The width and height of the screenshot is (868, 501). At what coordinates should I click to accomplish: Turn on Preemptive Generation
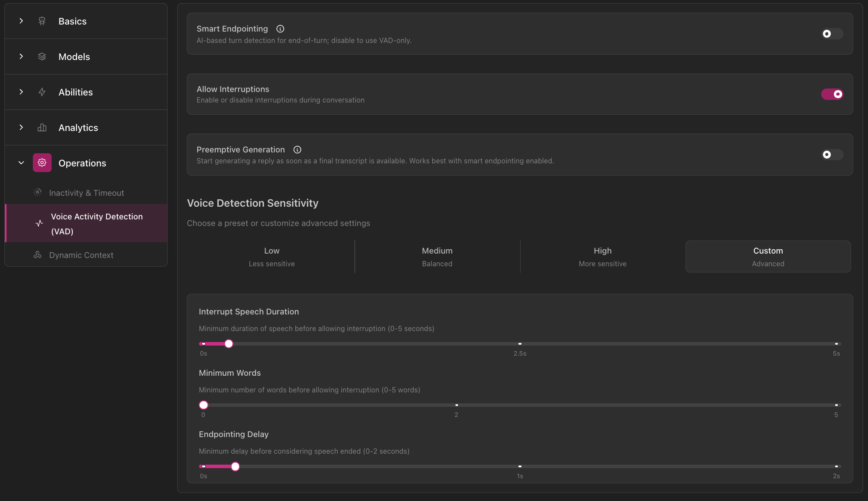point(831,155)
